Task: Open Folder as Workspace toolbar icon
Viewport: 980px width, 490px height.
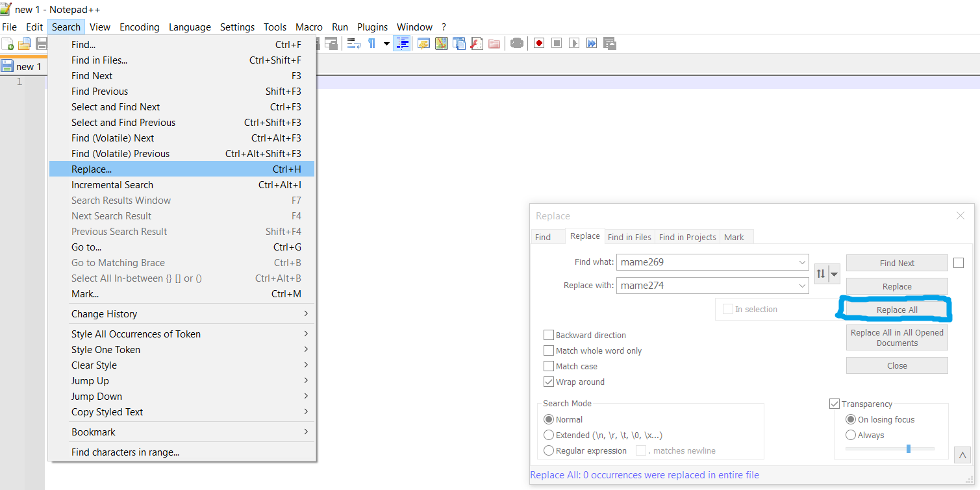Action: [494, 43]
